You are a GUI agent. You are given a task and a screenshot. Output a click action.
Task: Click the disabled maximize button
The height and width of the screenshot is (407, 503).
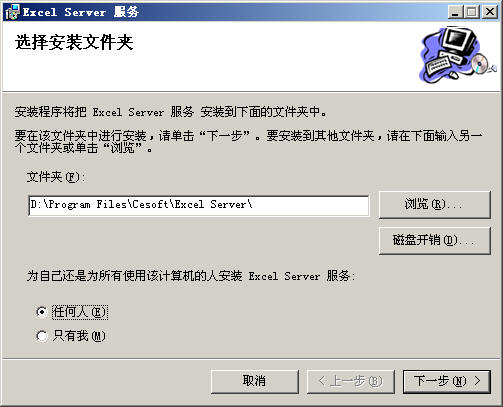tap(472, 12)
